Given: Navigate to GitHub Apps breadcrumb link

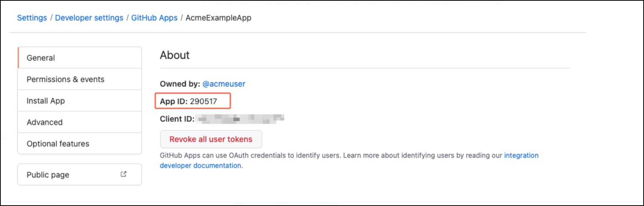Looking at the screenshot, I should click(154, 18).
